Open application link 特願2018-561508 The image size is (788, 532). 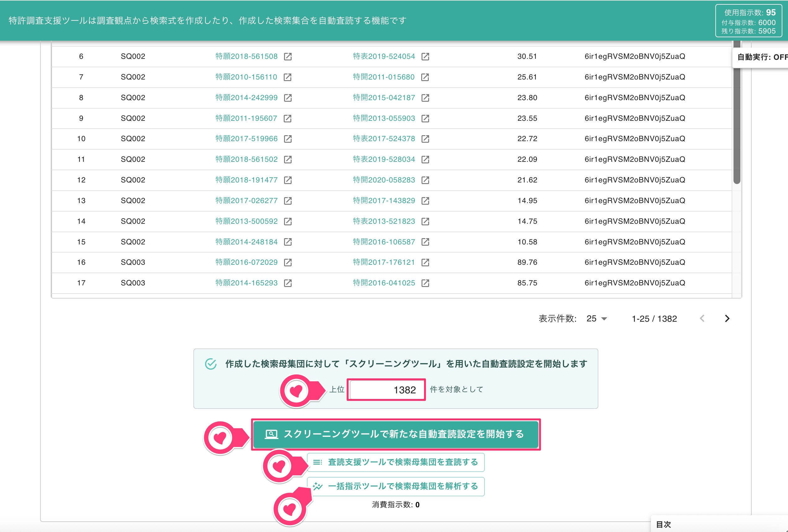(x=246, y=57)
